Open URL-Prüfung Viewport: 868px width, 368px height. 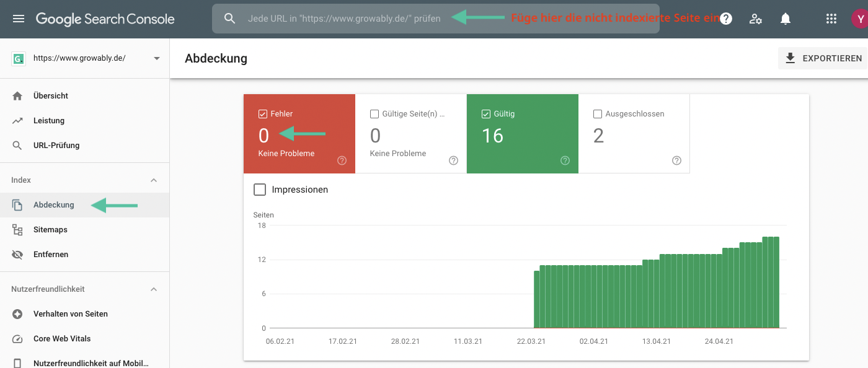point(84,146)
